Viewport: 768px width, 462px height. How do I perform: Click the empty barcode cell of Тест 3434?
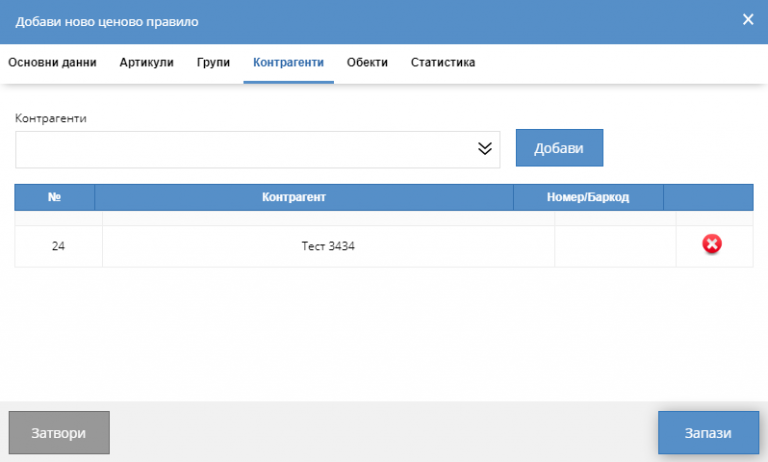pos(614,245)
